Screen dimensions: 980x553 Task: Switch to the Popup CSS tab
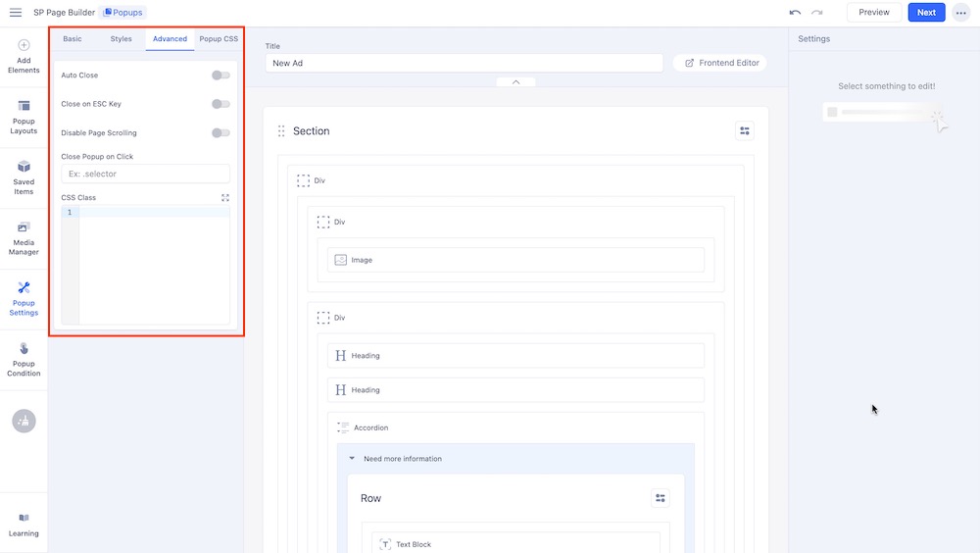[x=218, y=39]
